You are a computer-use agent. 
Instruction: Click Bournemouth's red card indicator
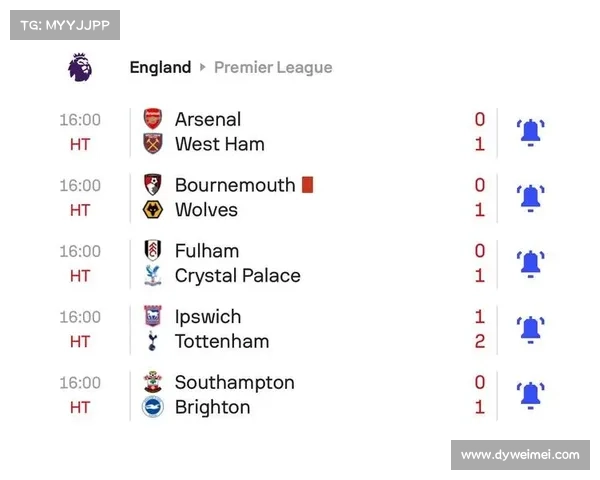pyautogui.click(x=308, y=185)
